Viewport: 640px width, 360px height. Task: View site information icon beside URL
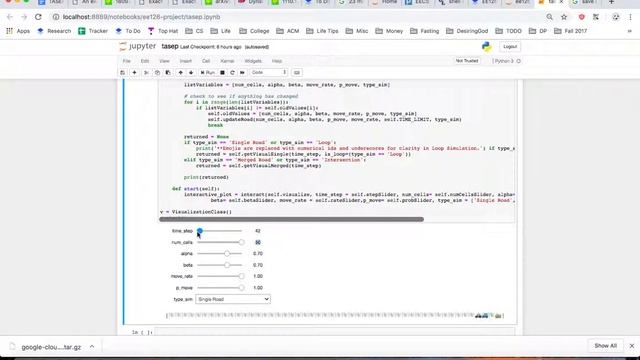click(x=56, y=17)
